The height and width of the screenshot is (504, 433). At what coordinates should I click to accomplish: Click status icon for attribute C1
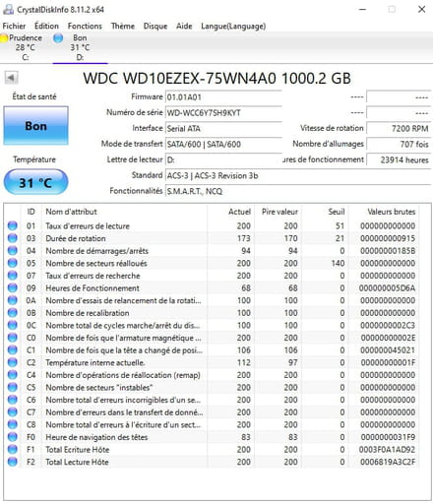12,350
